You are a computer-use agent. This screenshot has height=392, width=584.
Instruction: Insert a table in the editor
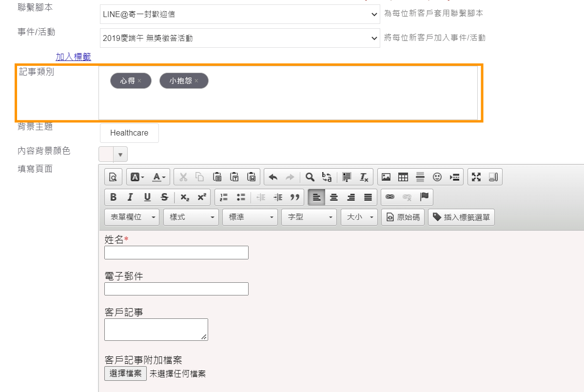click(x=403, y=177)
